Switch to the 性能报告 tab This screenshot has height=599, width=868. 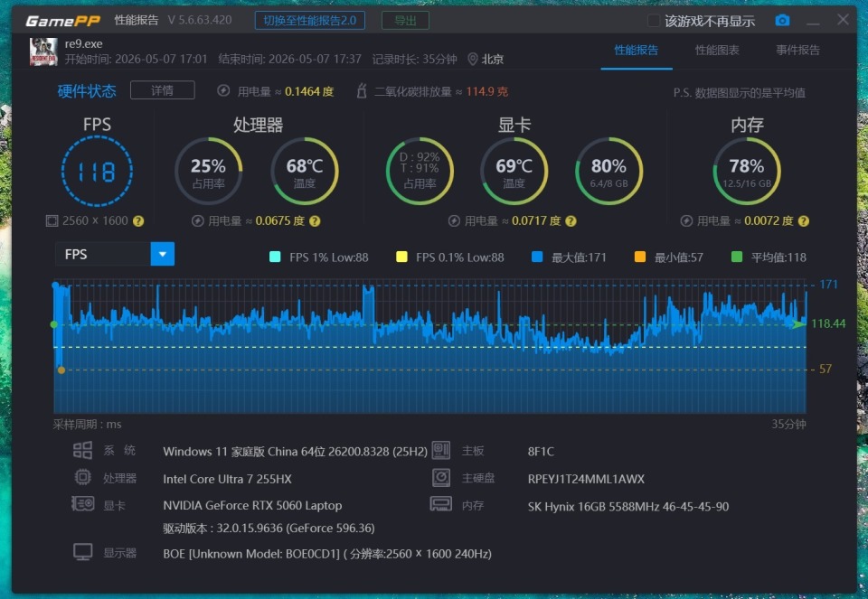pos(636,51)
